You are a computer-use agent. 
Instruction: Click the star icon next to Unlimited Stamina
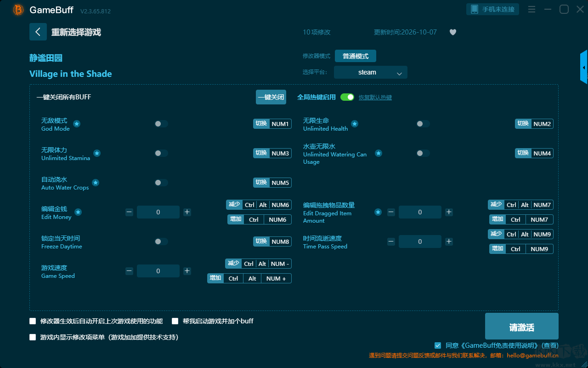point(97,153)
